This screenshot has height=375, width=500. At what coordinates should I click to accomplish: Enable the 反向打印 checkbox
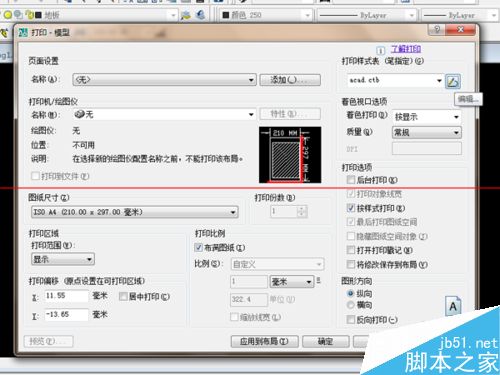click(x=351, y=320)
